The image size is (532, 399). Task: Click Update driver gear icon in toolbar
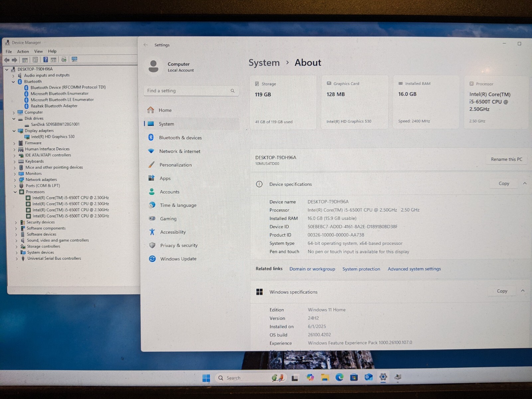click(x=64, y=60)
